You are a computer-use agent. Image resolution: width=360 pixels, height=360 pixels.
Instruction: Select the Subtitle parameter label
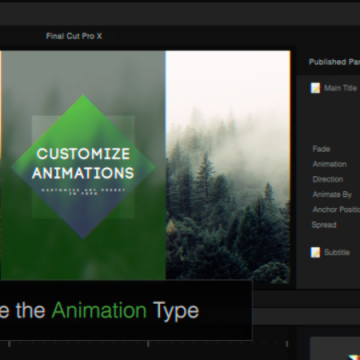337,252
